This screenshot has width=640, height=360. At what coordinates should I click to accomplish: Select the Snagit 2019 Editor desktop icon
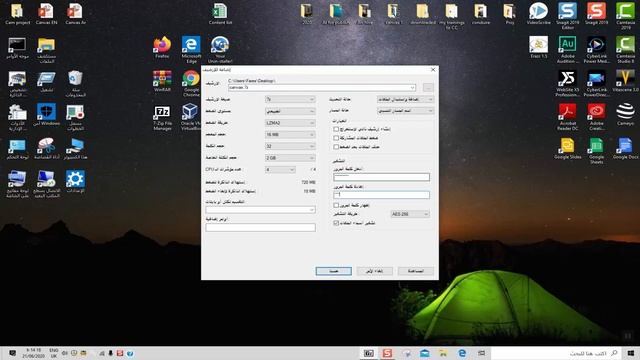tap(567, 16)
